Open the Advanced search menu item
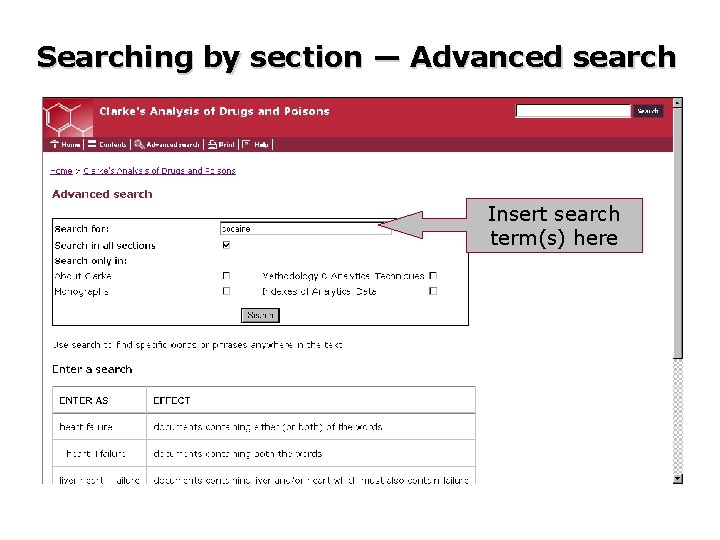The width and height of the screenshot is (720, 540). 173,145
